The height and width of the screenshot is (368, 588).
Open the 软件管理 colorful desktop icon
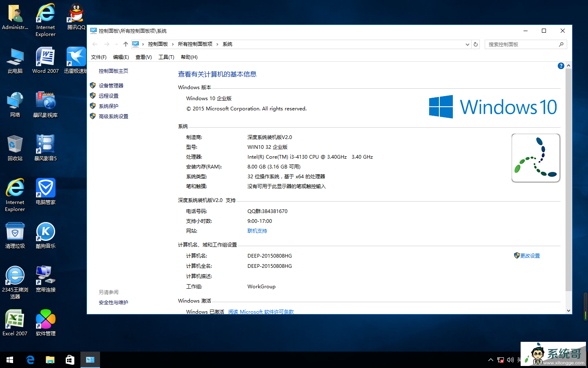point(45,323)
